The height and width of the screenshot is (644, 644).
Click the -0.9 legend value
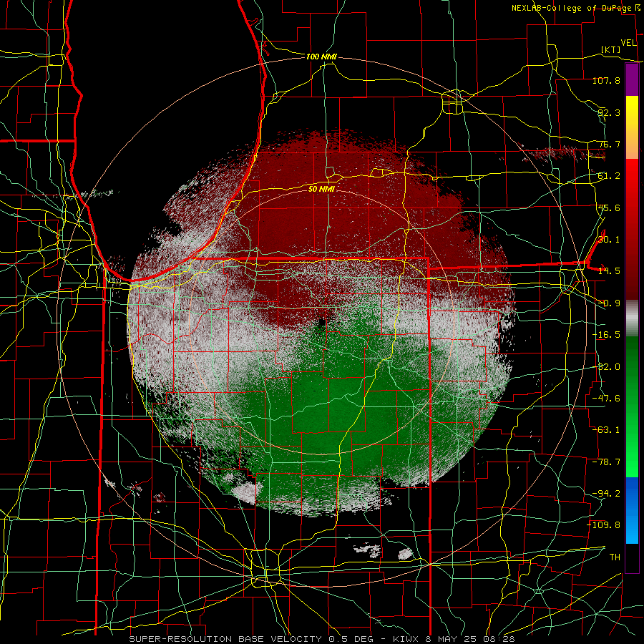coord(609,303)
